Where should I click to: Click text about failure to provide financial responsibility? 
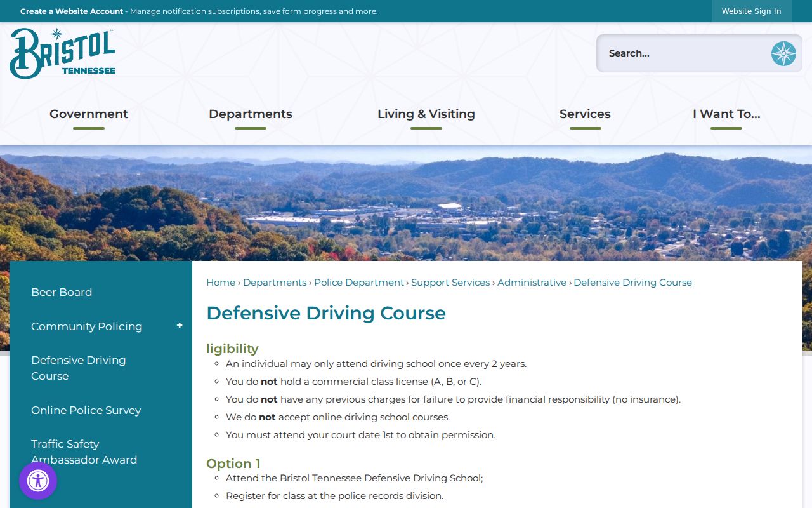pyautogui.click(x=453, y=399)
